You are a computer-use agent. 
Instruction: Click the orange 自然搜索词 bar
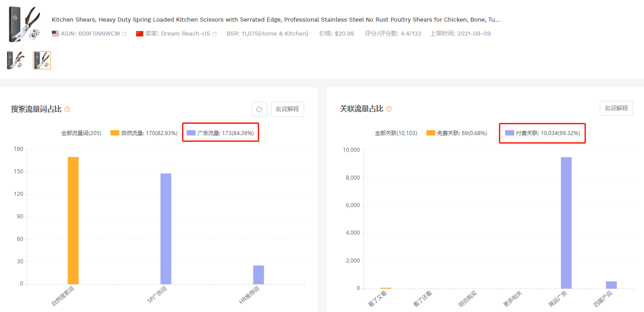[x=73, y=220]
